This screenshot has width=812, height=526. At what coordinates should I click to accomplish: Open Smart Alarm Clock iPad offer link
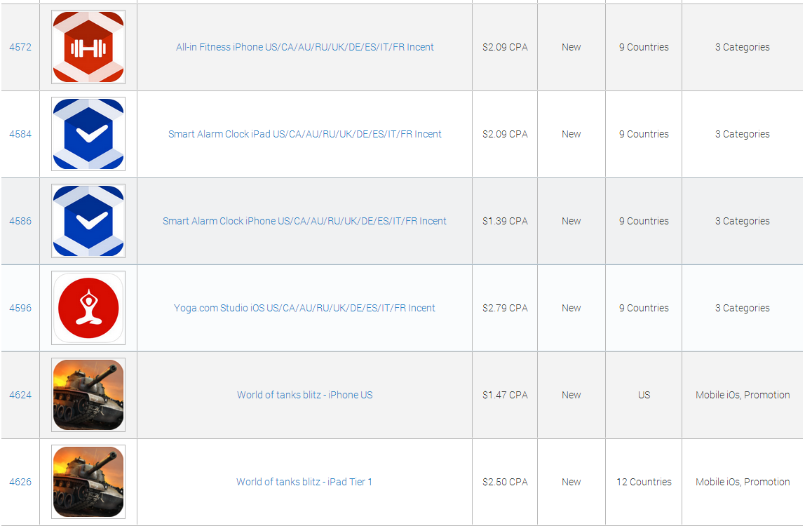point(304,134)
